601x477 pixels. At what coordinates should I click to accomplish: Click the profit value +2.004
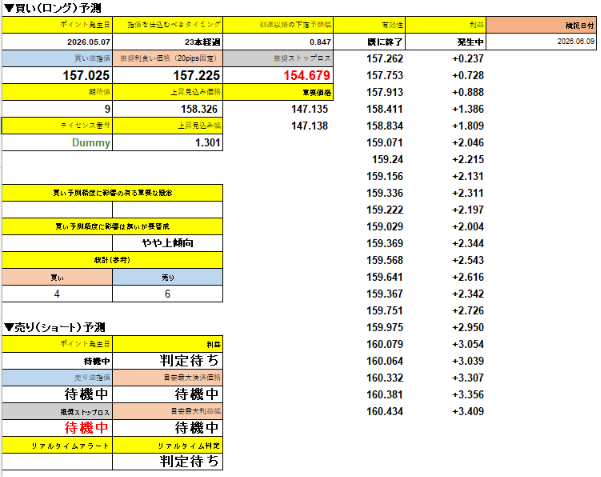pyautogui.click(x=468, y=226)
